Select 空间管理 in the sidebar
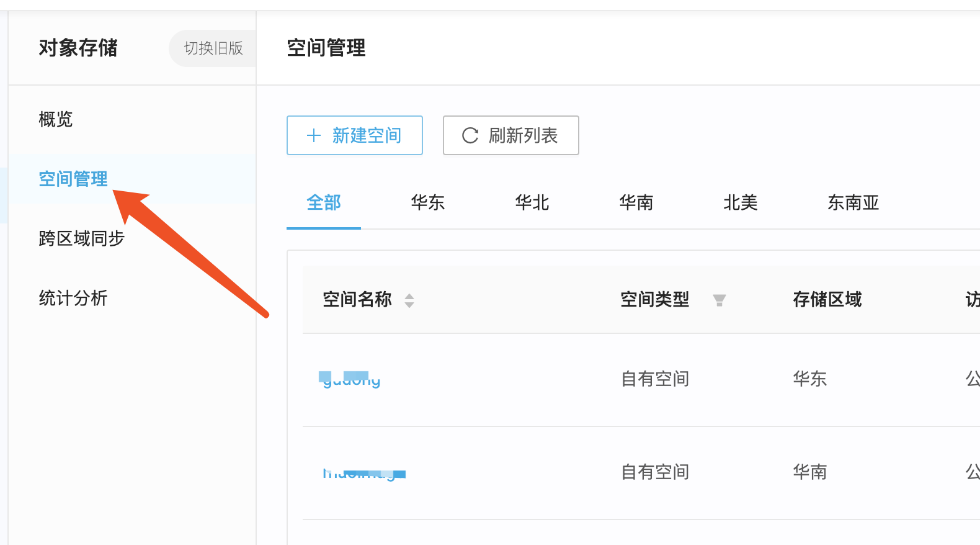 73,179
